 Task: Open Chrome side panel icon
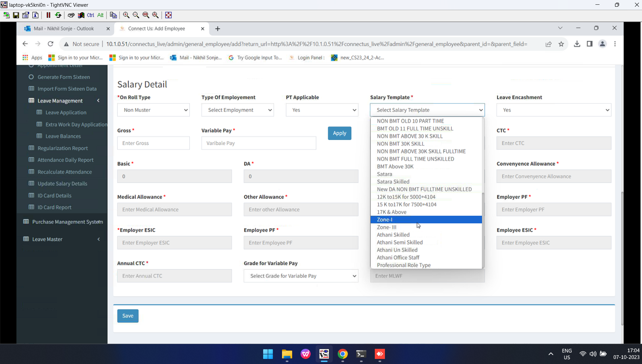coord(590,44)
